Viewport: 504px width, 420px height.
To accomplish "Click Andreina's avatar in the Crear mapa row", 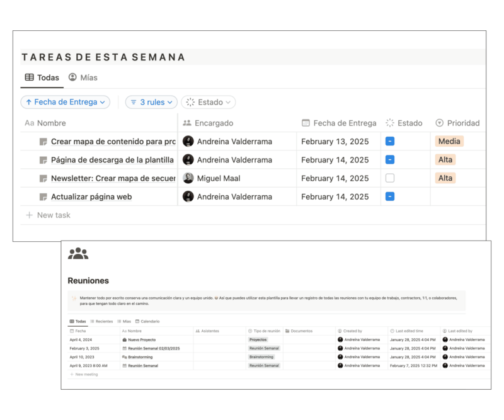I will click(188, 142).
